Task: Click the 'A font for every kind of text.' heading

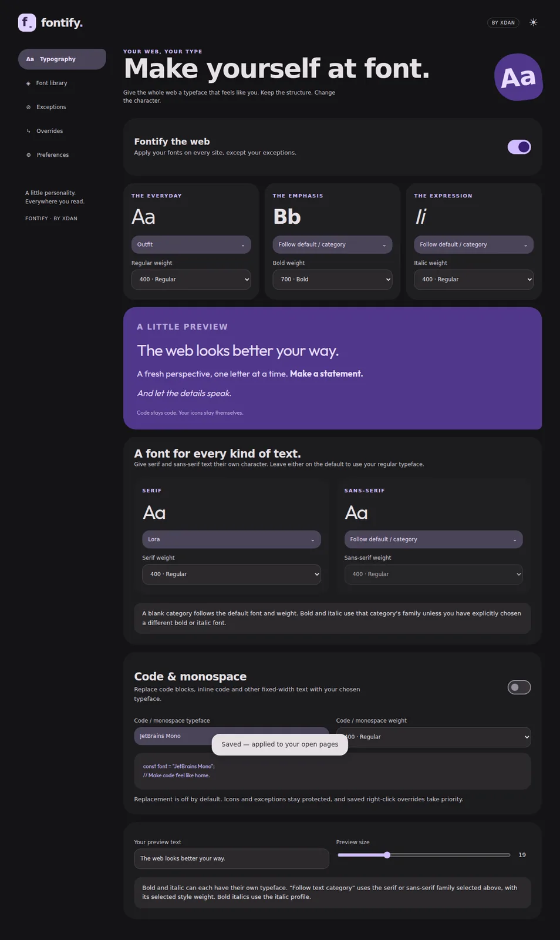Action: click(217, 454)
